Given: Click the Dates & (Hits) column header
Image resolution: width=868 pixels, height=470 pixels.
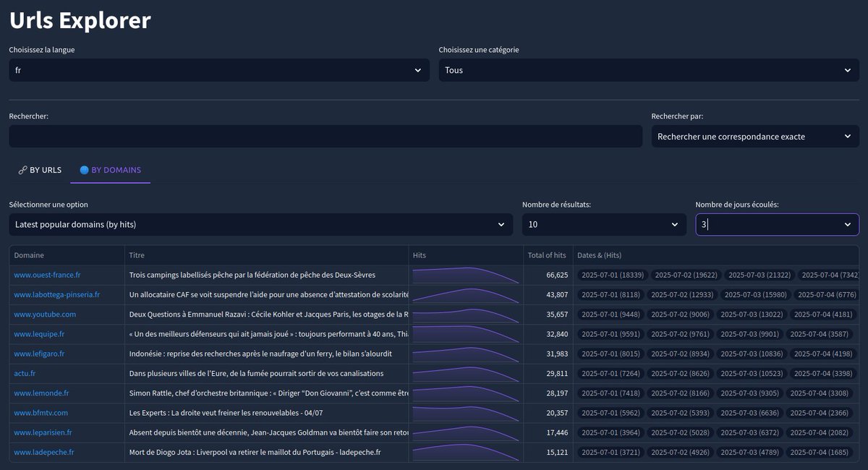Looking at the screenshot, I should click(x=715, y=255).
